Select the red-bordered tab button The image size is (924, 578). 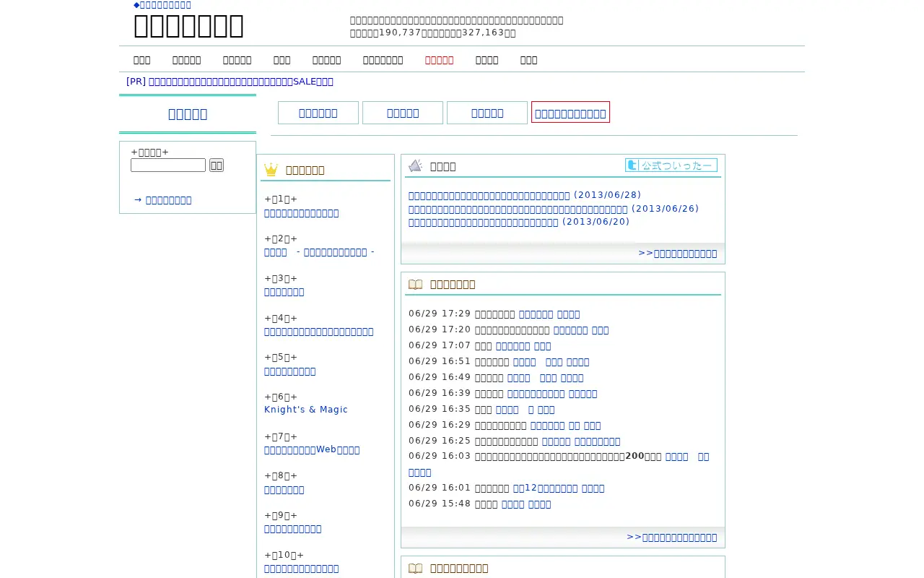click(x=570, y=113)
